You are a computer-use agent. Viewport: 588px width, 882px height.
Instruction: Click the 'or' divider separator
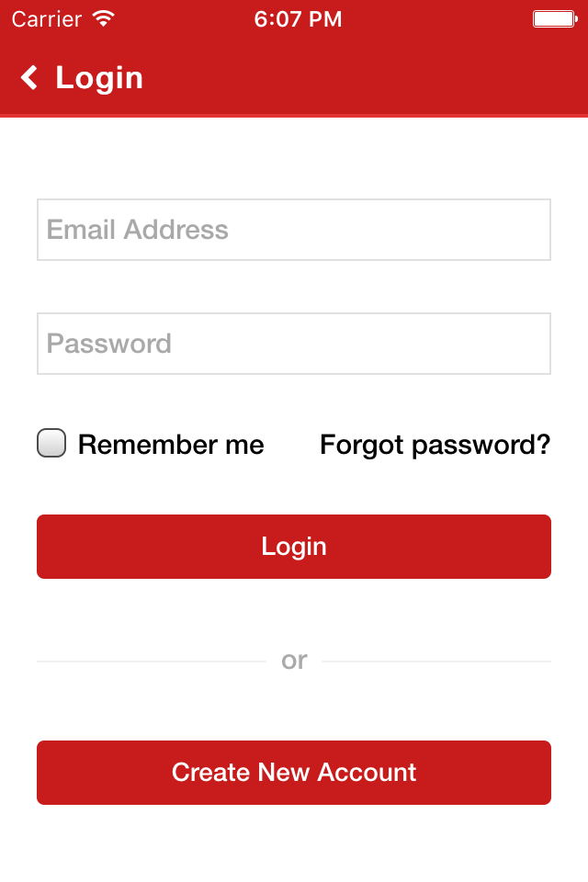(294, 661)
